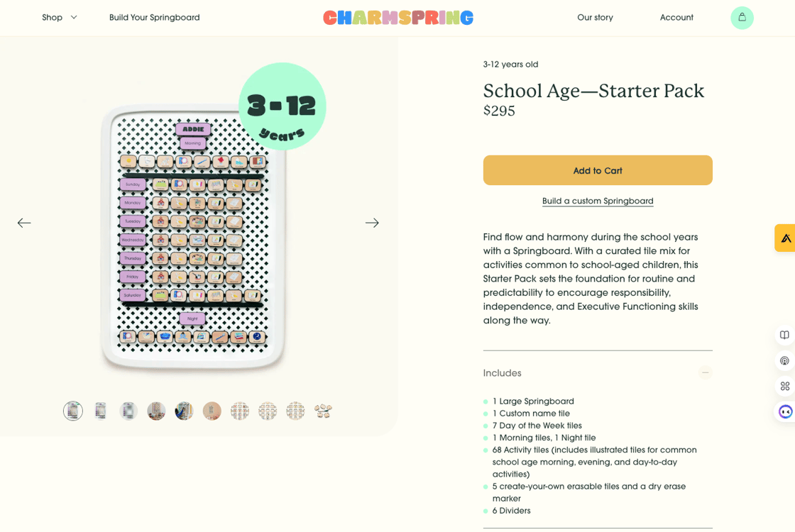
Task: Click the main Springboard product image
Action: click(x=193, y=238)
